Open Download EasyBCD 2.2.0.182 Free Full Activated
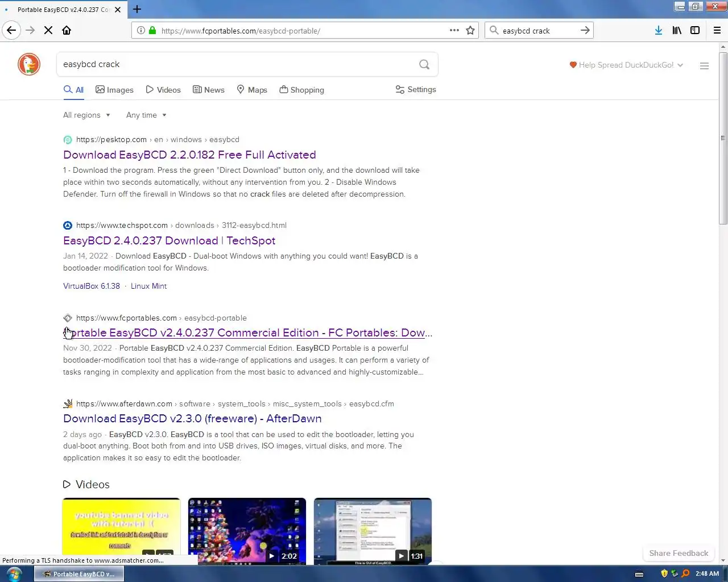The height and width of the screenshot is (582, 728). [x=189, y=155]
